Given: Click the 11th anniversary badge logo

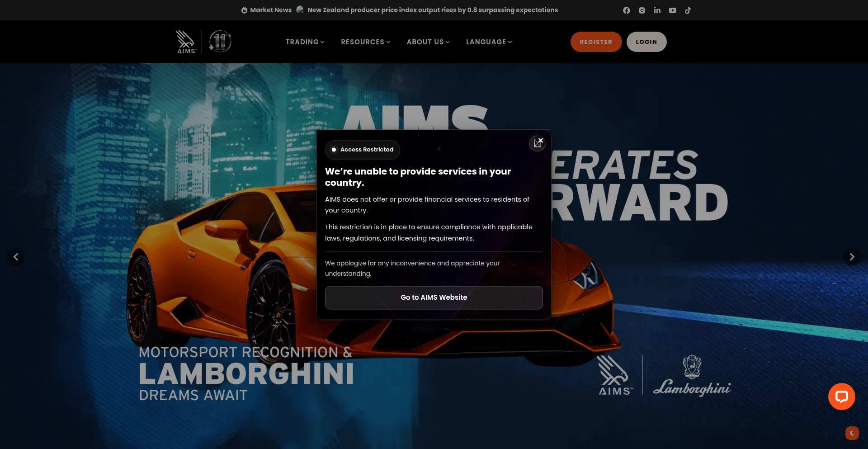Looking at the screenshot, I should (220, 42).
